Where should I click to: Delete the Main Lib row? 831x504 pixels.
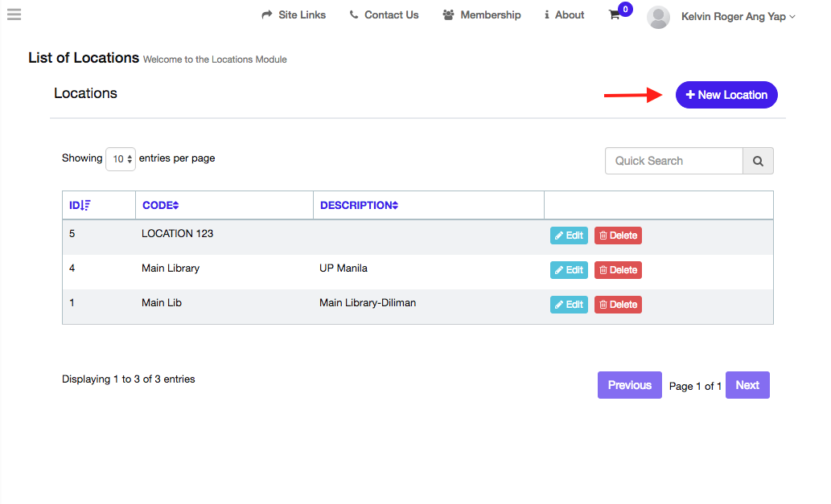[x=618, y=305]
